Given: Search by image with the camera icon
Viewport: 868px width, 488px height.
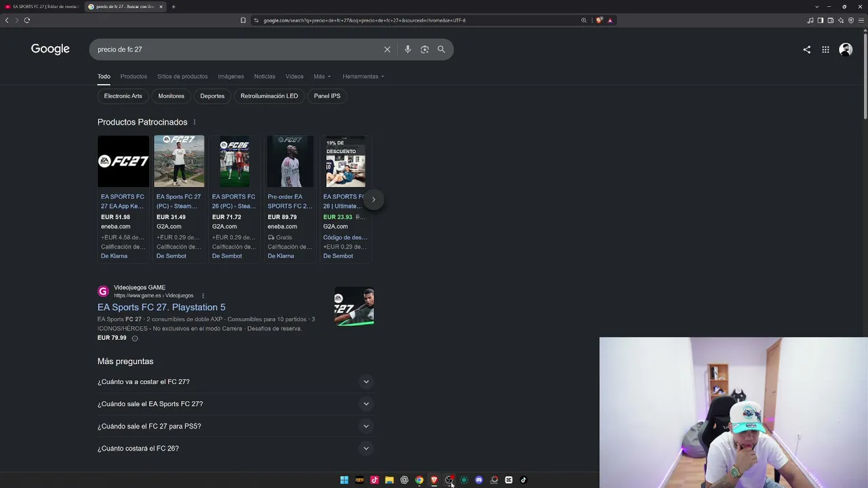Looking at the screenshot, I should (425, 49).
